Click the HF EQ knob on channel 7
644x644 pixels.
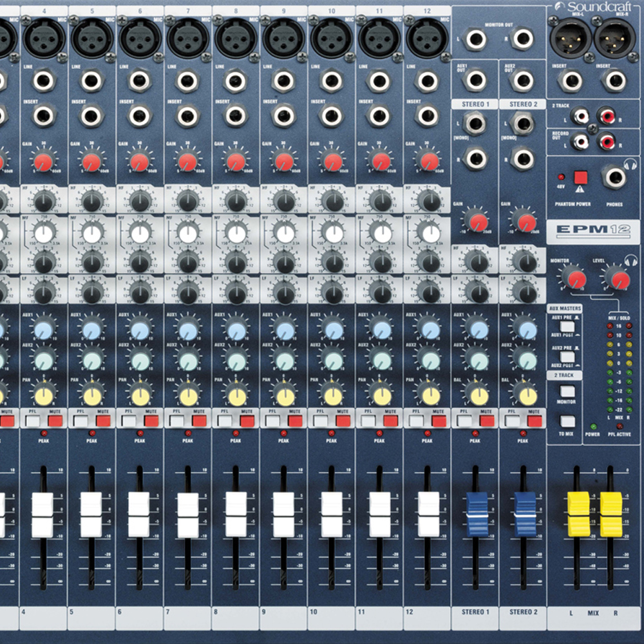point(188,201)
